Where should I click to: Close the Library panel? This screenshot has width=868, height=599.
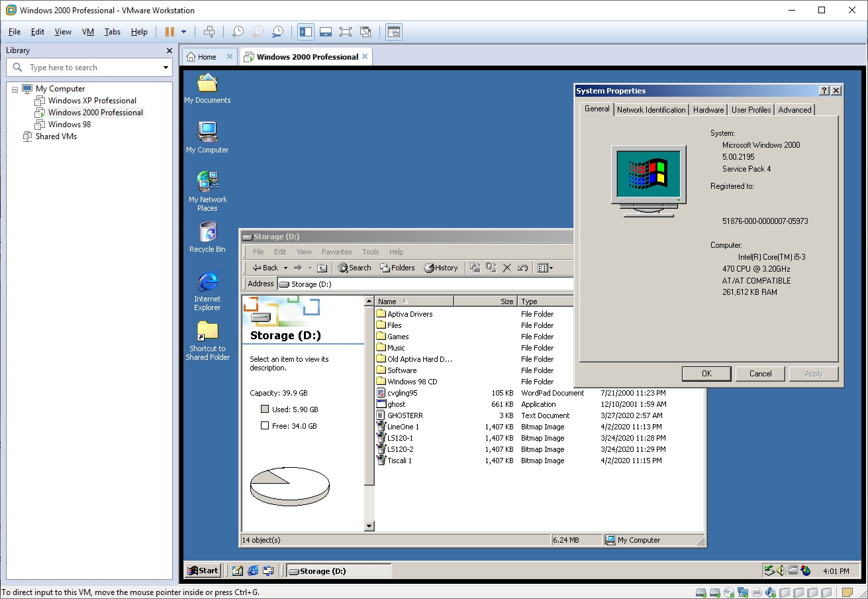point(169,50)
